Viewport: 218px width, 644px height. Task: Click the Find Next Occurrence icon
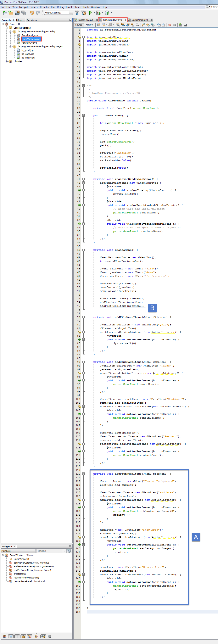coord(128,25)
